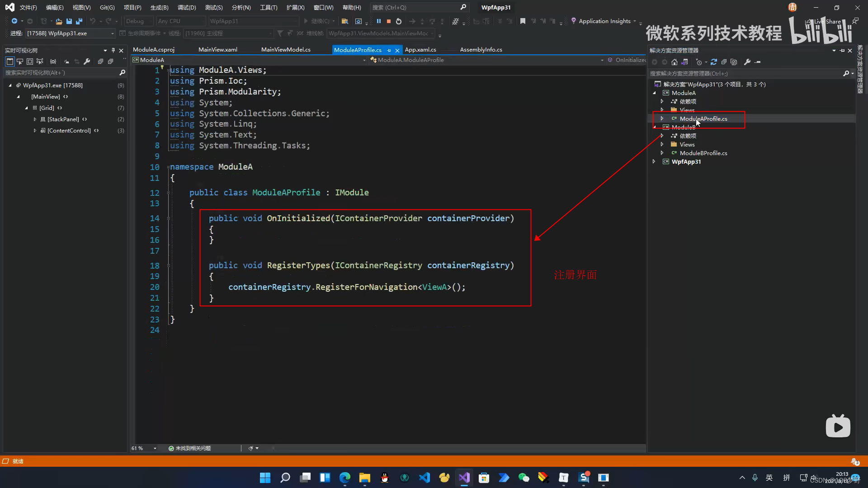Click the switch views icon in Solution Explorer
Image resolution: width=868 pixels, height=488 pixels.
pos(685,62)
